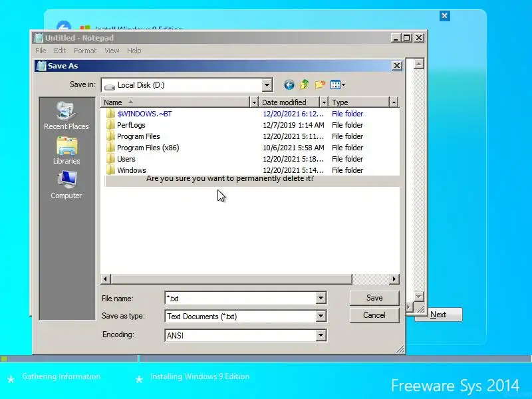Image resolution: width=532 pixels, height=399 pixels.
Task: Maximize the Untitled - Notepad window
Action: click(406, 38)
